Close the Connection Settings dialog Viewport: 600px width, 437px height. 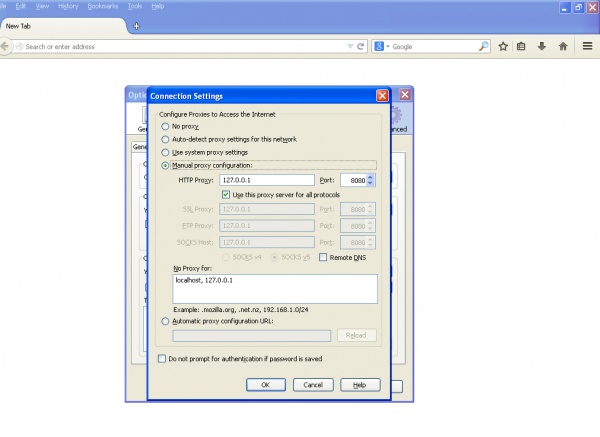point(382,96)
